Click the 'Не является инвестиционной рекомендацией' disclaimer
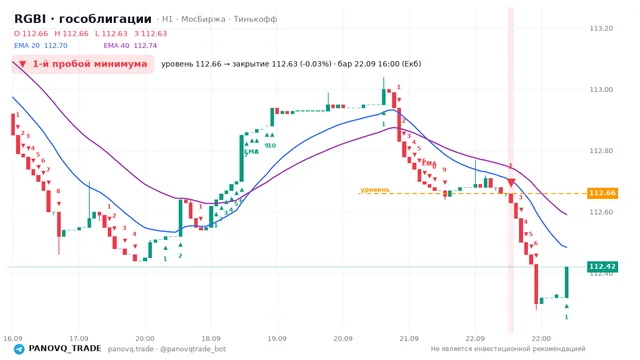 click(508, 349)
